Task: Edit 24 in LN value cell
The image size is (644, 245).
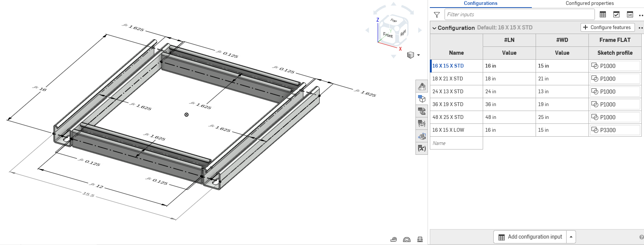Action: 509,91
